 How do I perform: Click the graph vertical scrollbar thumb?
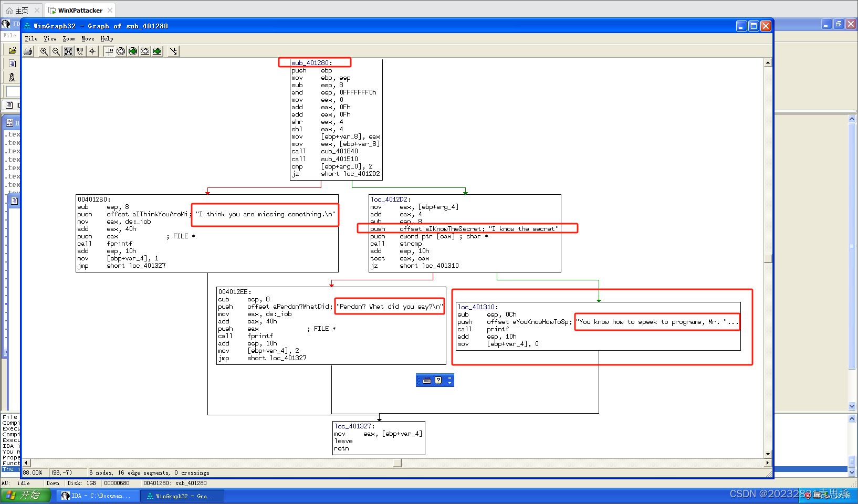pyautogui.click(x=768, y=258)
